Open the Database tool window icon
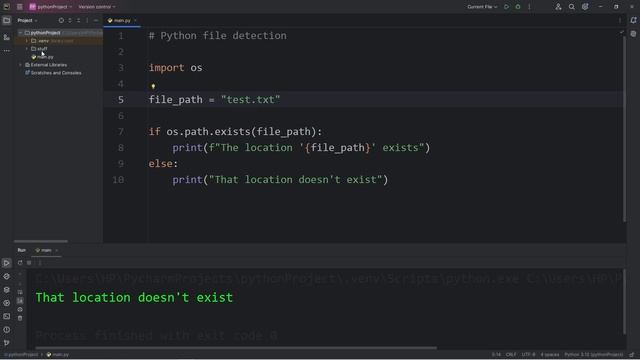 [633, 34]
